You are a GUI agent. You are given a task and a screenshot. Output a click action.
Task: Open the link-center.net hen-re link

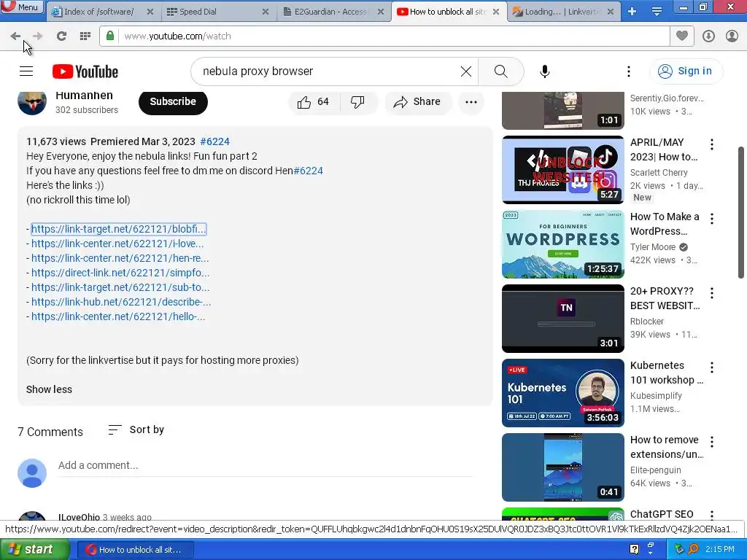120,258
